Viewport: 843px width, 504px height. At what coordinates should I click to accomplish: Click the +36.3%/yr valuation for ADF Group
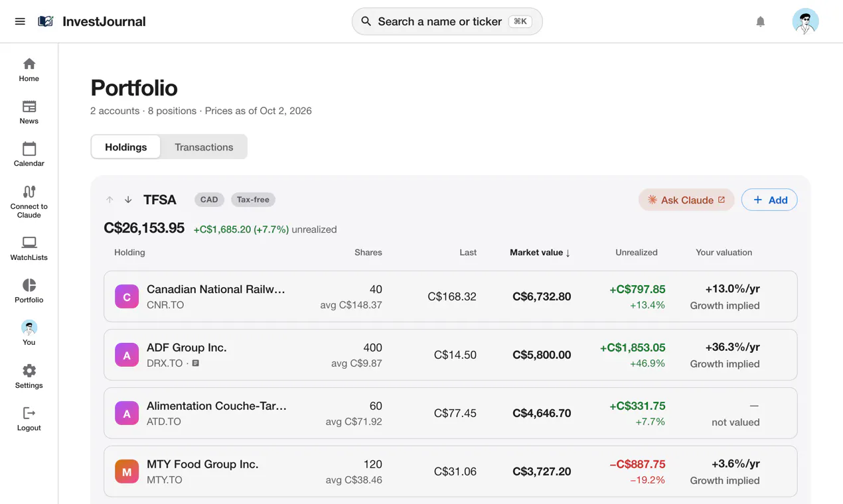732,347
